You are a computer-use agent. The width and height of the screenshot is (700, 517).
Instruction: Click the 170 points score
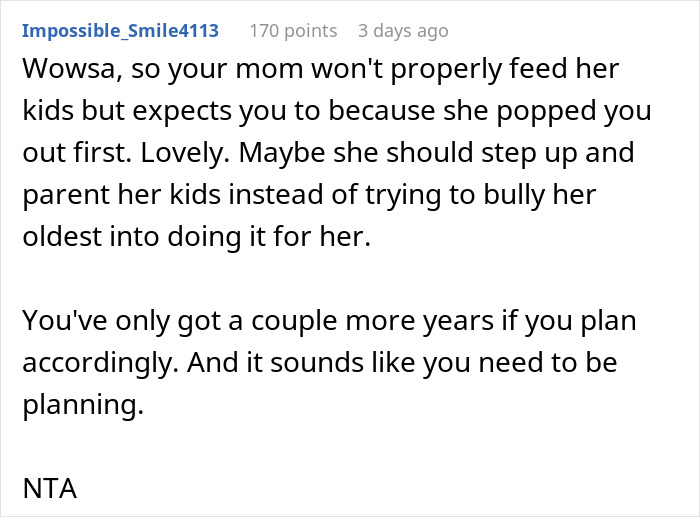[291, 31]
